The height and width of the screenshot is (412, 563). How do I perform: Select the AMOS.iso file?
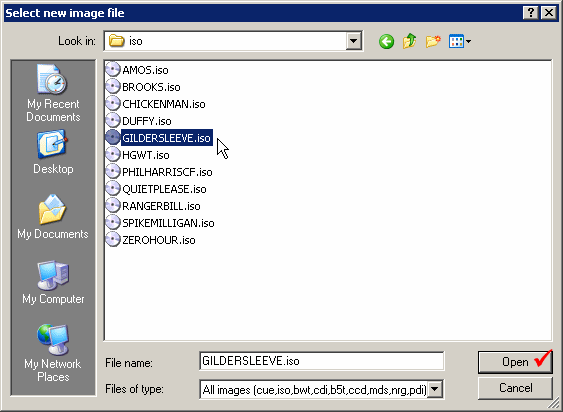pyautogui.click(x=137, y=70)
